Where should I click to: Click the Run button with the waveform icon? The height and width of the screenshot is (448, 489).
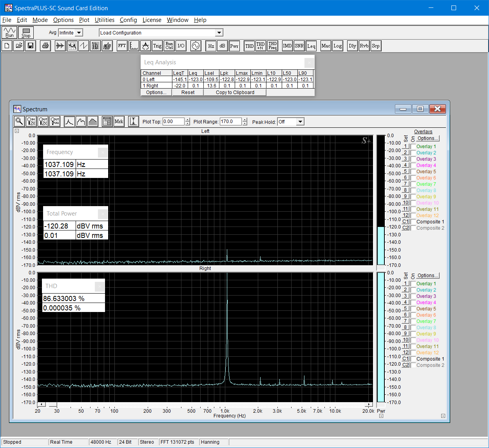(x=9, y=33)
